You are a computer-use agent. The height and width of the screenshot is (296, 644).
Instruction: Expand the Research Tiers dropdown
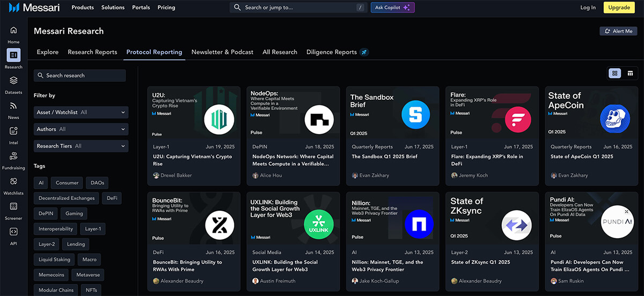point(80,146)
